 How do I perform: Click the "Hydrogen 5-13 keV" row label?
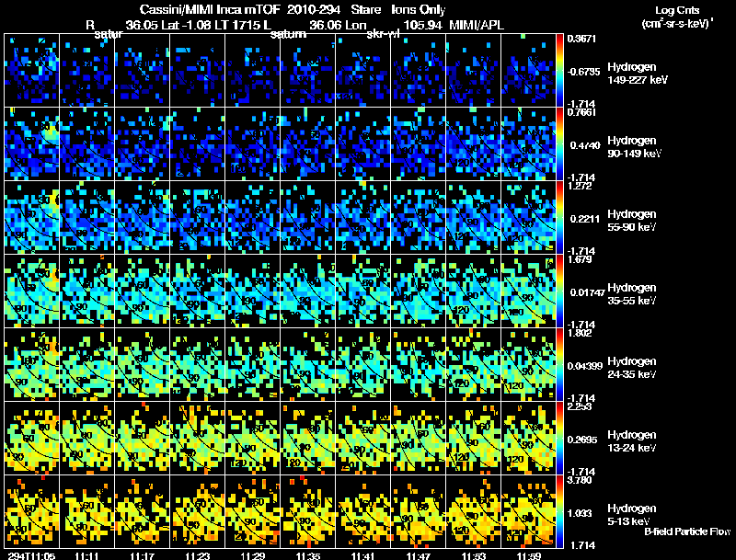click(x=632, y=515)
